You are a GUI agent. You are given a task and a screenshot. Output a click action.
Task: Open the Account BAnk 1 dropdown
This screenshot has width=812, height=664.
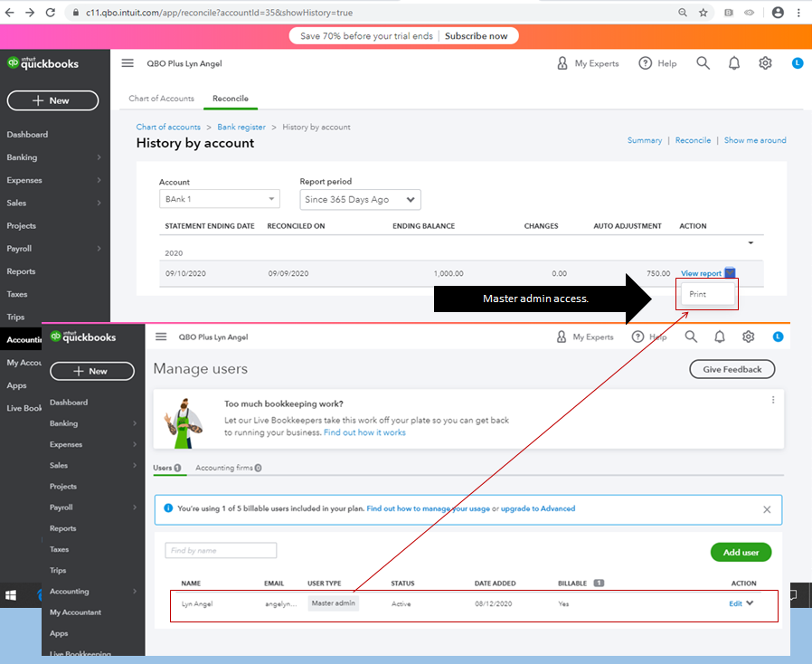220,199
